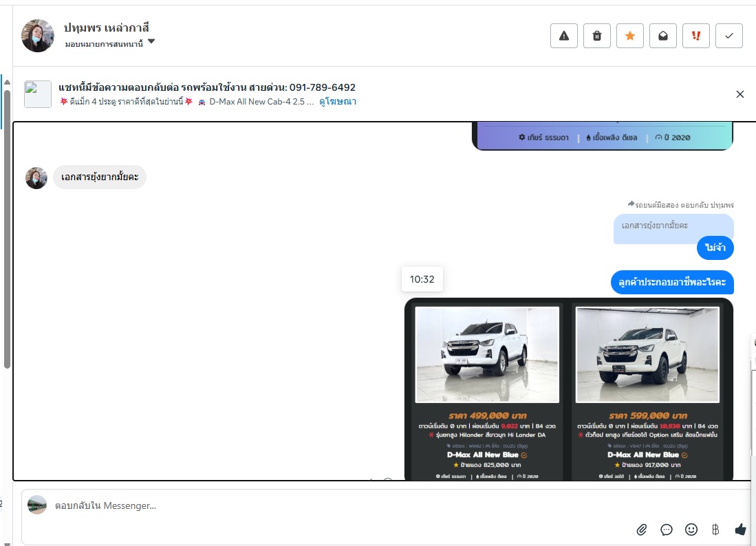
Task: Click the contact name ปทุมพร เหล่ากาสี
Action: [107, 28]
